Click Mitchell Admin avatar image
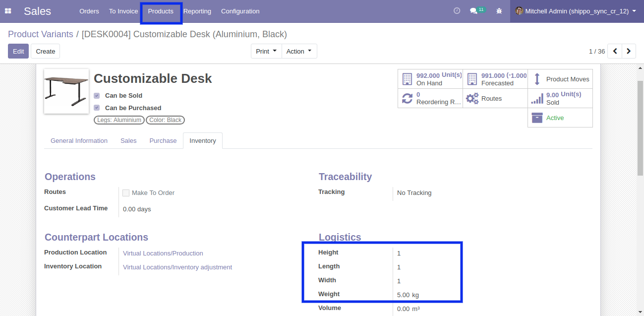The image size is (644, 316). tap(519, 11)
